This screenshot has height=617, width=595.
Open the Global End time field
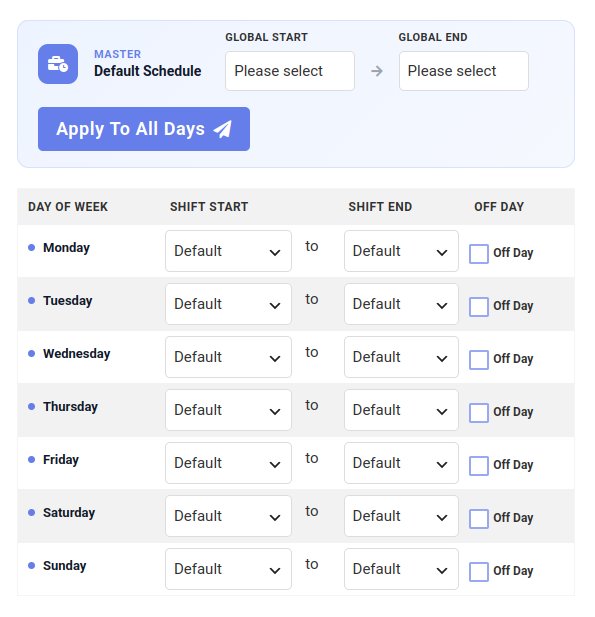pyautogui.click(x=464, y=71)
